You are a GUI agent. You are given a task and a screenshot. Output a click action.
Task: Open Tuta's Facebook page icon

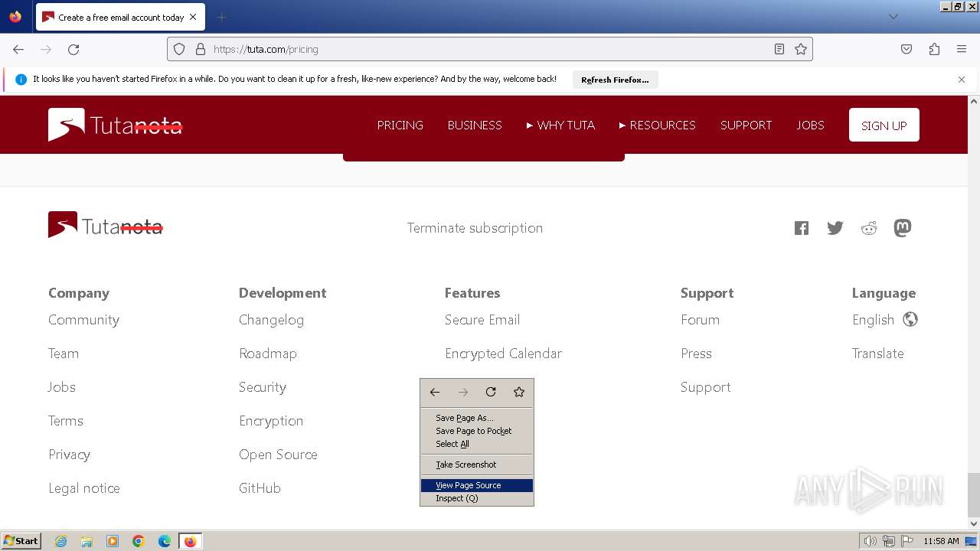coord(802,228)
